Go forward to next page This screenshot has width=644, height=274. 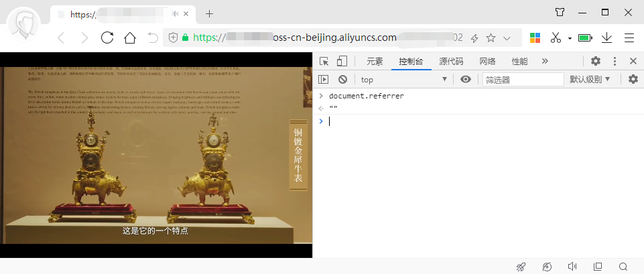[x=84, y=38]
